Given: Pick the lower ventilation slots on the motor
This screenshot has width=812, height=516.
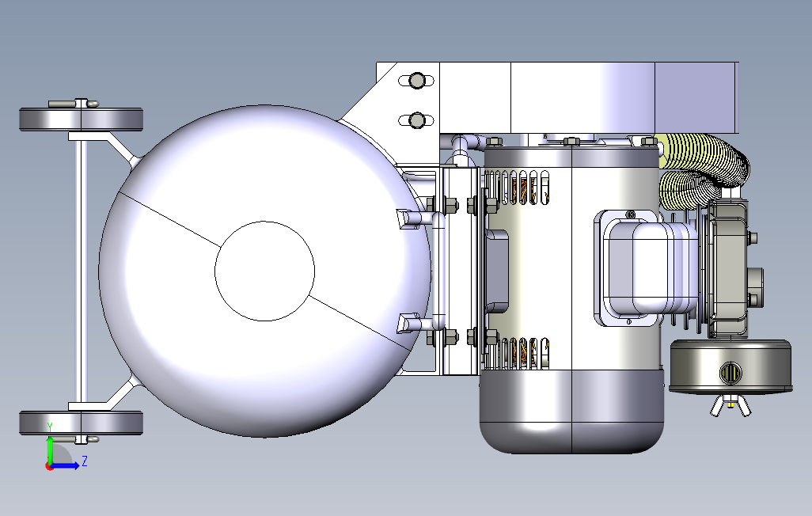Looking at the screenshot, I should [x=517, y=353].
